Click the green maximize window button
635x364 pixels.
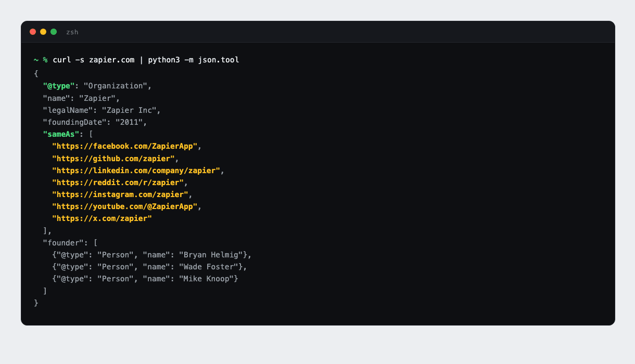(54, 32)
